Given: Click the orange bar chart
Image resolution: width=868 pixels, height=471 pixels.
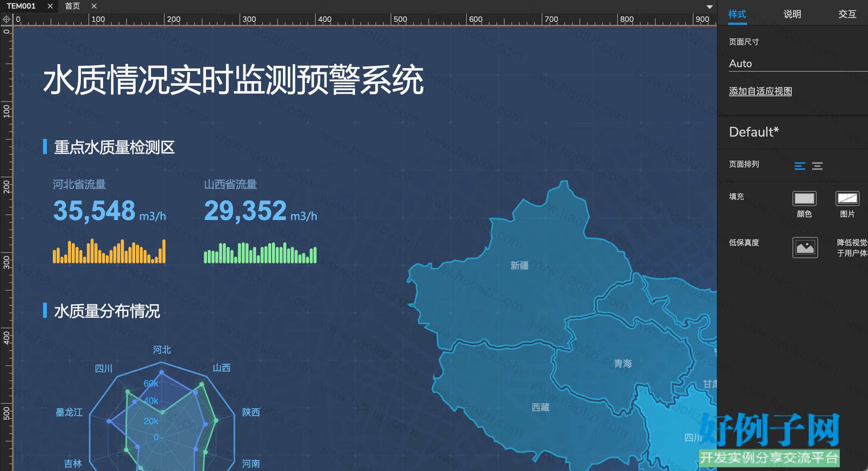Looking at the screenshot, I should click(109, 251).
